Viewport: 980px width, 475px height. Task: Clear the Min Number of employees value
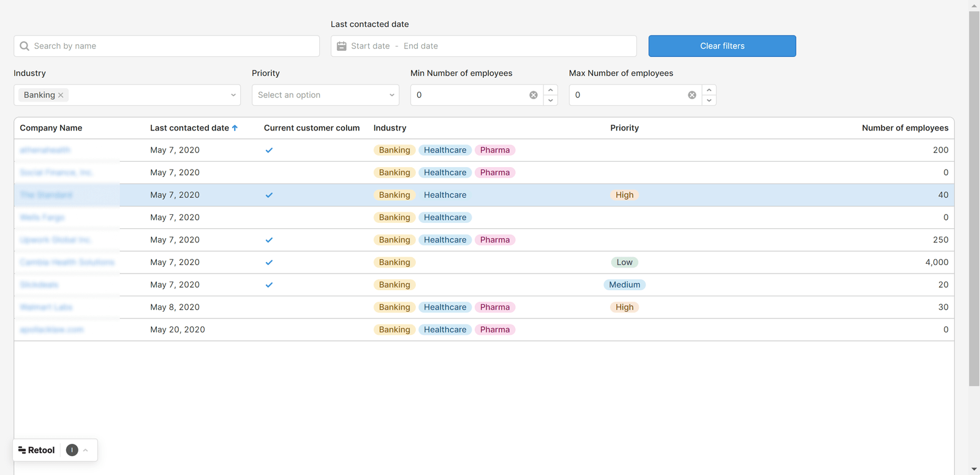(x=533, y=95)
